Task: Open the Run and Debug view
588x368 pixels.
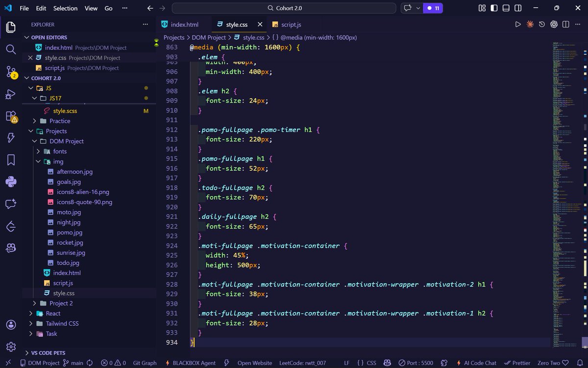Action: coord(11,94)
